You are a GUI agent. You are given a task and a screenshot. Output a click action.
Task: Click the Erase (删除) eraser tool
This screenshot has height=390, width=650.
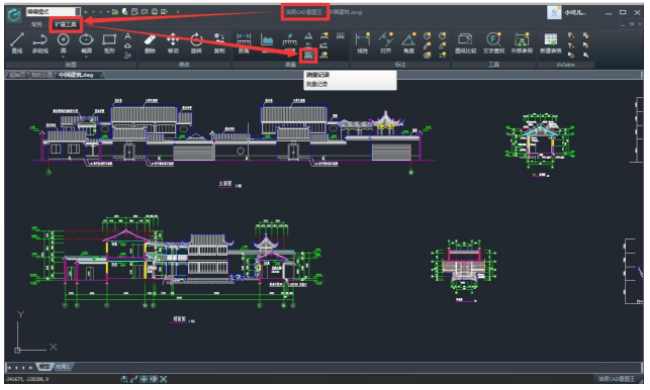tap(150, 43)
